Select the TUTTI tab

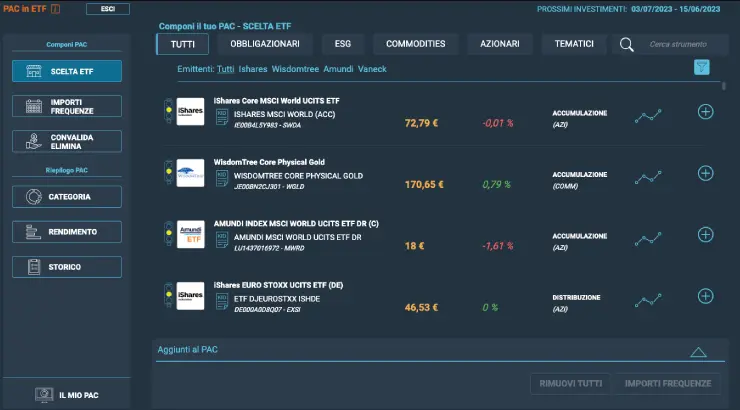pyautogui.click(x=182, y=44)
